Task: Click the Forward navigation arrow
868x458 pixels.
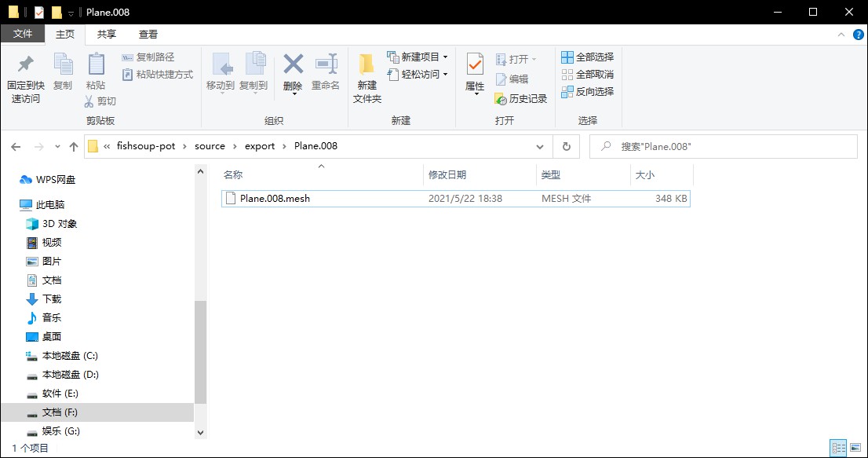Action: [38, 147]
